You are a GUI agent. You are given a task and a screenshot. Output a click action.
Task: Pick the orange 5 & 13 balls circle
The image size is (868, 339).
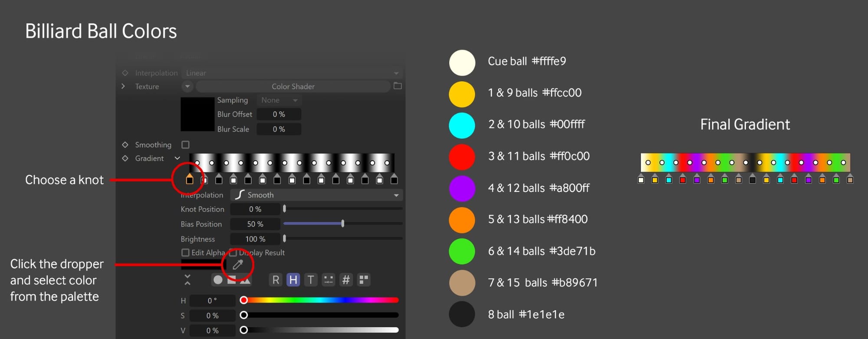click(x=462, y=220)
